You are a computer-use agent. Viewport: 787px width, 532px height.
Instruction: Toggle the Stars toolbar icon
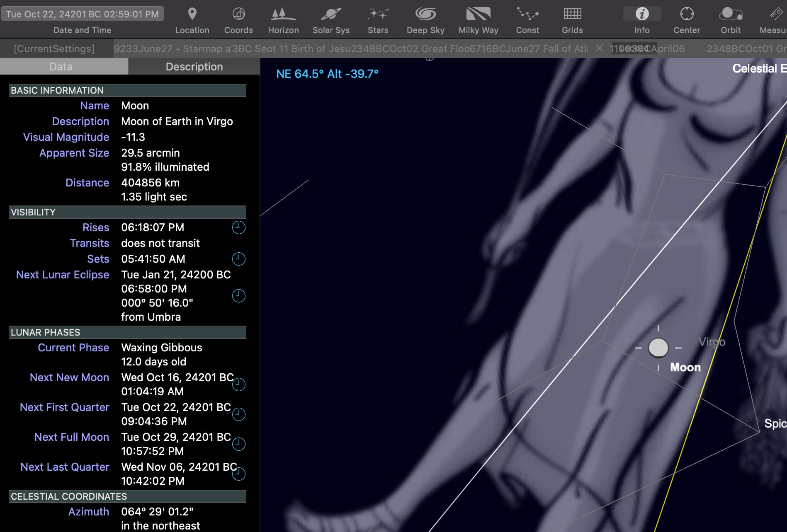(378, 14)
